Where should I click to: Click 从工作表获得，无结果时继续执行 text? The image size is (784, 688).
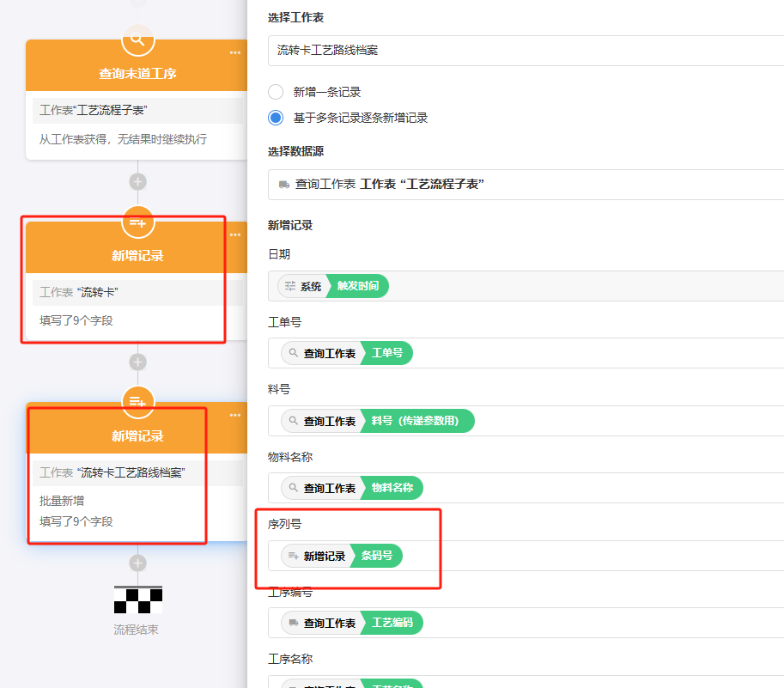pos(123,139)
